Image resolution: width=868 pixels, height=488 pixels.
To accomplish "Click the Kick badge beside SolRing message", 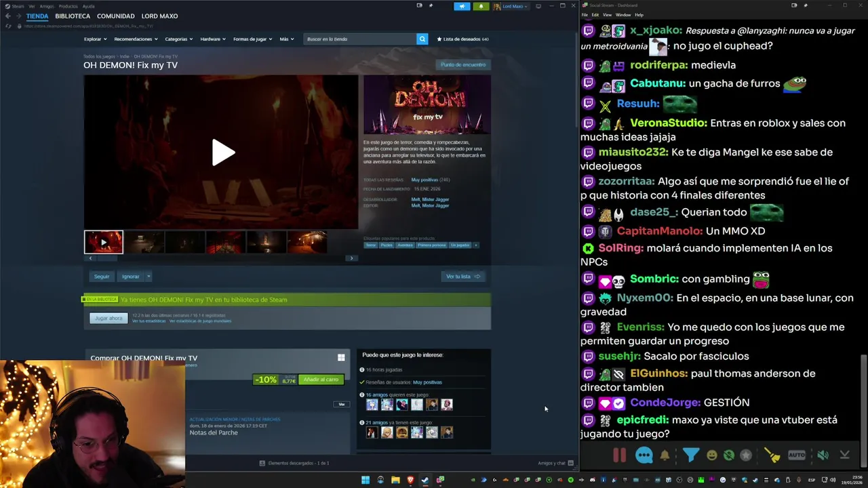I will point(588,248).
